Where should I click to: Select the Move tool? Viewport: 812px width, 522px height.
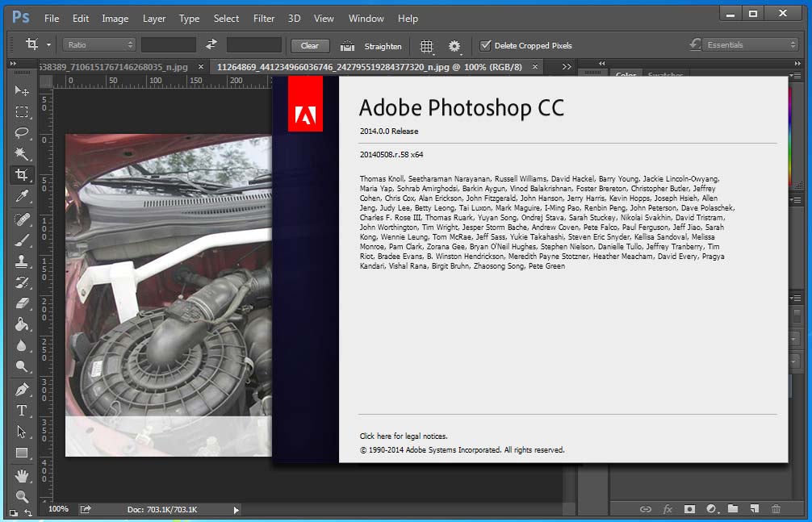click(21, 91)
